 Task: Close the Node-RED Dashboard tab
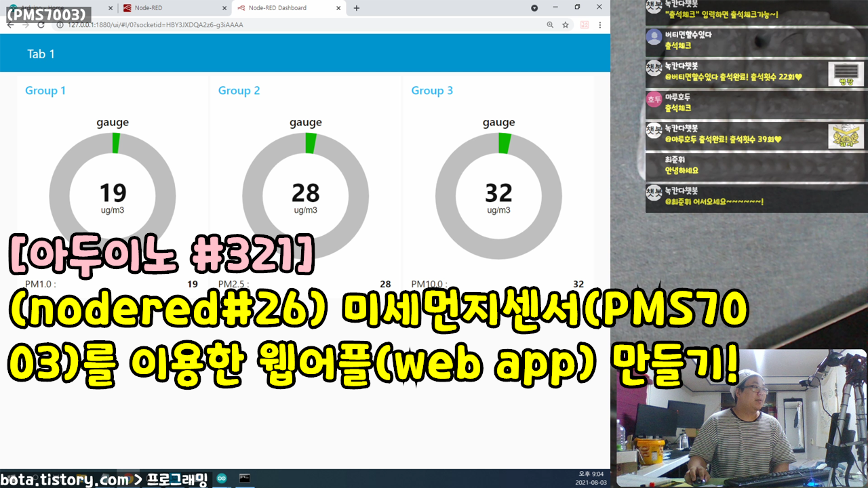tap(338, 8)
